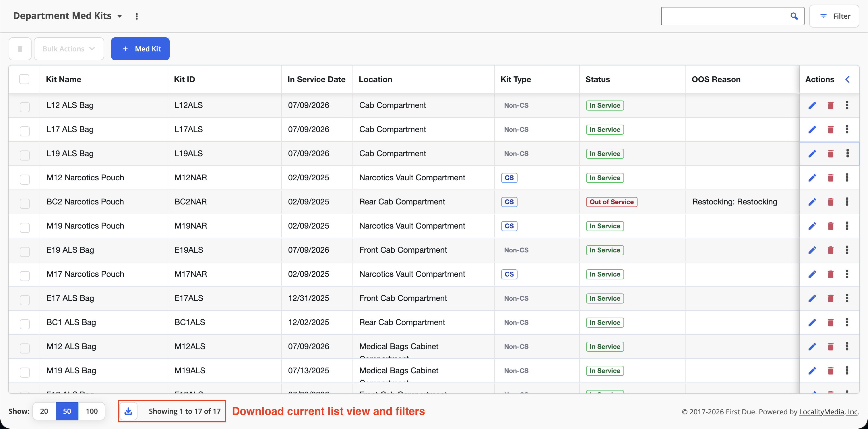Expand the Bulk Actions dropdown
The image size is (868, 429).
tap(69, 49)
